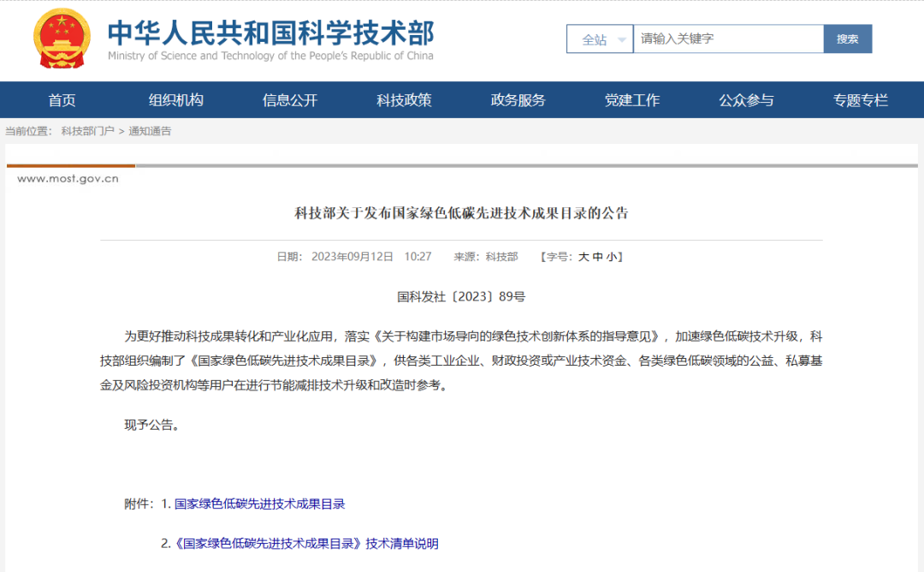Set font size to 中
The image size is (924, 572).
point(597,257)
